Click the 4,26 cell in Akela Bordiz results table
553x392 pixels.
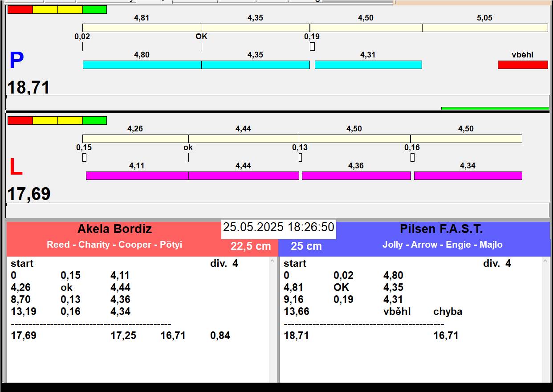coord(21,287)
